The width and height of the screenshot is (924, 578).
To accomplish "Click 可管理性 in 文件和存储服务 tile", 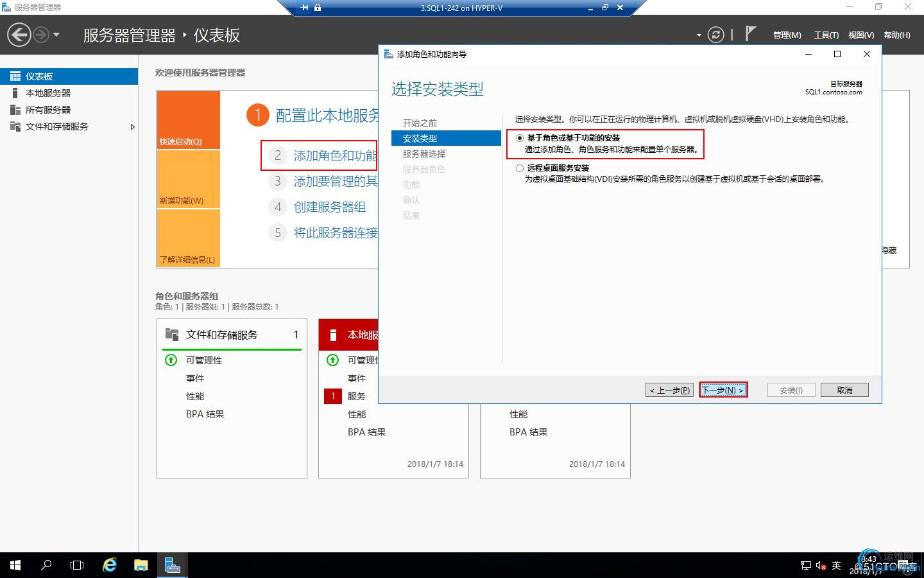I will click(204, 360).
